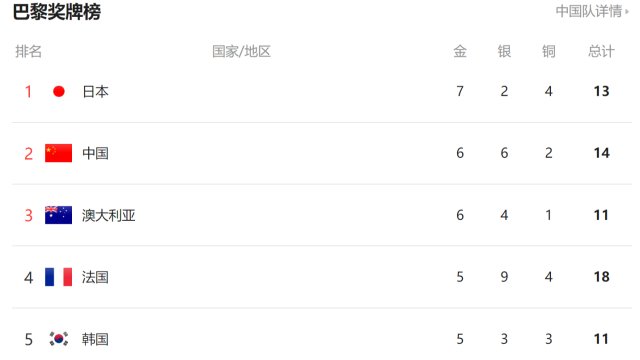
Task: Click the Australia flag icon
Action: [x=58, y=215]
